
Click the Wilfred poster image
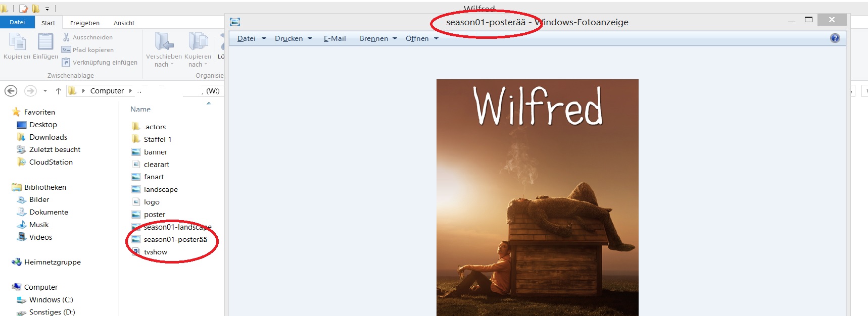(537, 197)
